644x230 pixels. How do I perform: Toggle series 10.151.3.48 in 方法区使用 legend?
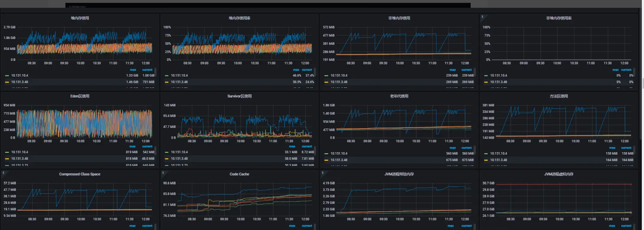coord(499,160)
